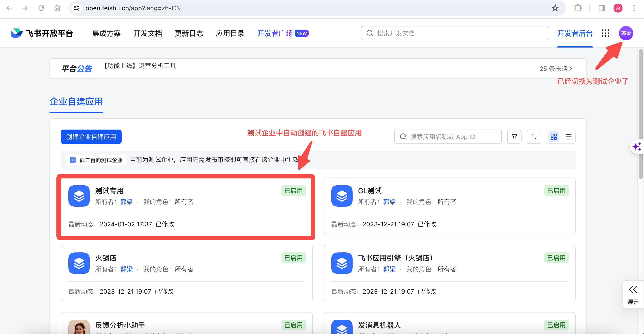Click owner 郭梁 link on 测试专用 card
This screenshot has width=644, height=334.
(x=127, y=202)
